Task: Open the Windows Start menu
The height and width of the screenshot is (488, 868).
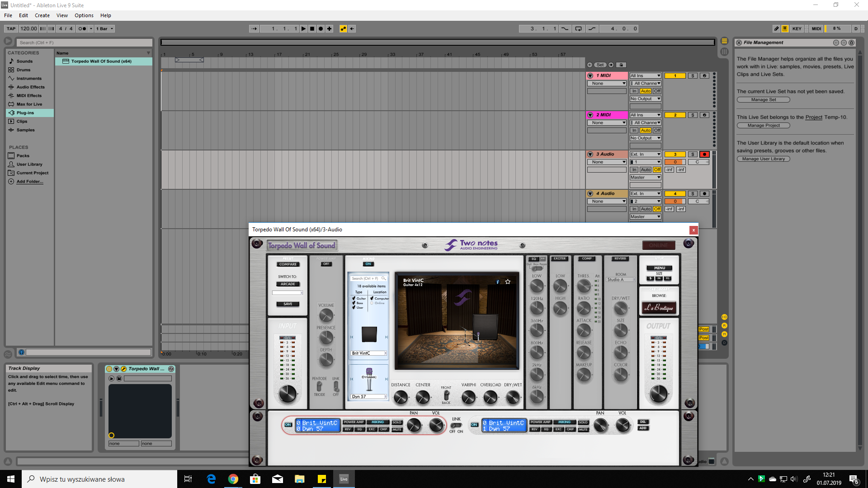Action: [11, 479]
